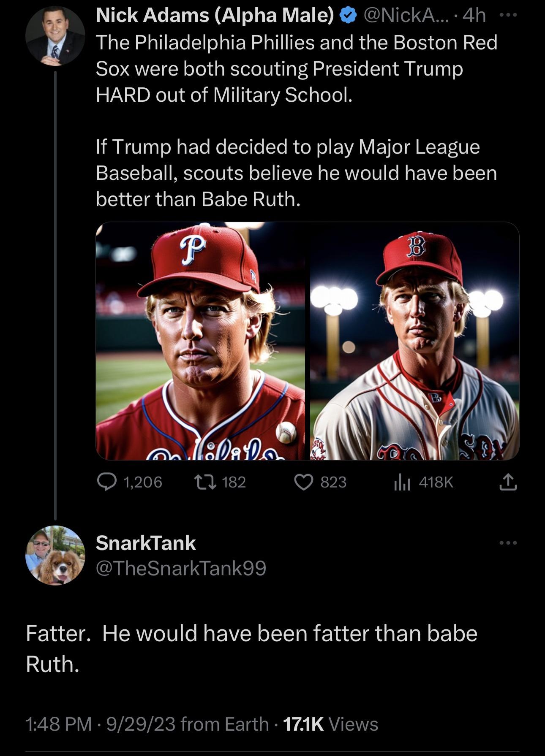
Task: Open view analytics icon showing 418K
Action: (402, 482)
